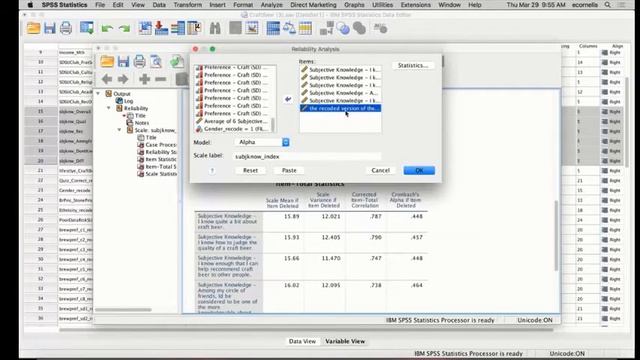Open the Analyze menu

point(271,5)
